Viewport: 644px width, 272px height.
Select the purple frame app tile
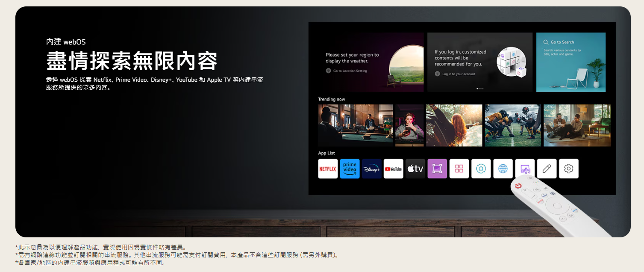pyautogui.click(x=437, y=169)
